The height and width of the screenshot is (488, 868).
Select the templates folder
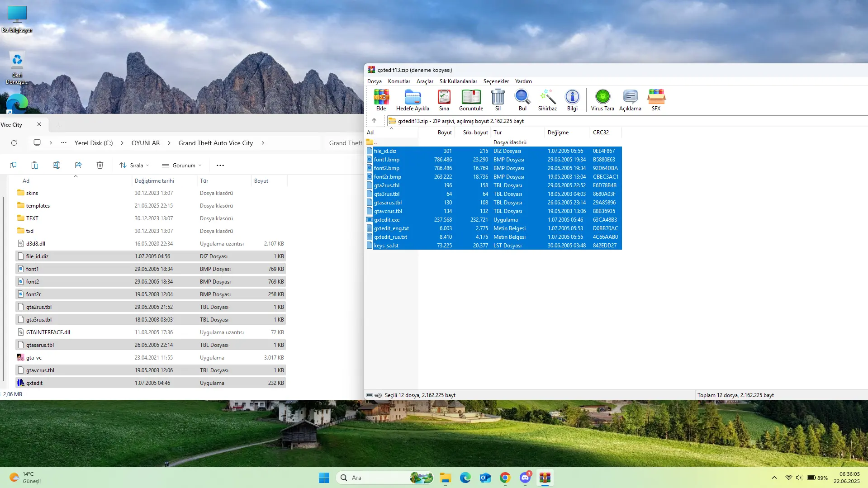click(x=150, y=206)
